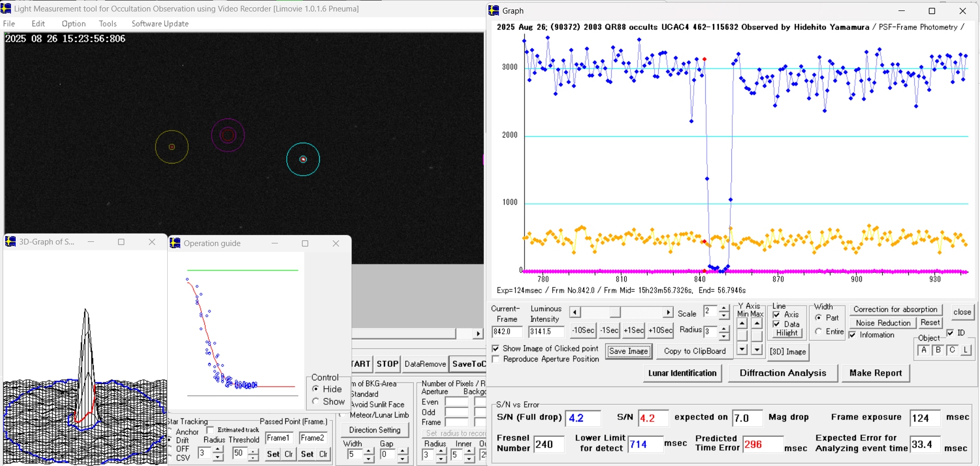The width and height of the screenshot is (980, 466).
Task: Click the yellow tracking star aperture circle
Action: tap(172, 147)
